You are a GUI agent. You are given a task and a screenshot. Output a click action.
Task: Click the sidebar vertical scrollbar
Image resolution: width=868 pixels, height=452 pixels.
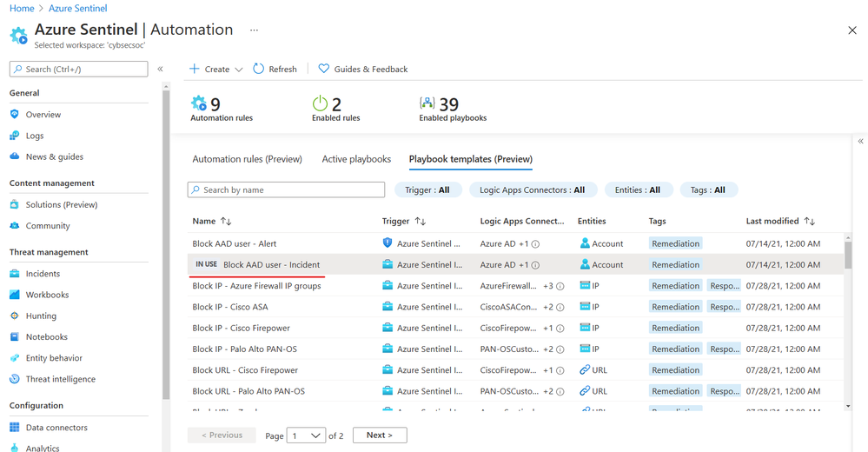click(x=165, y=243)
